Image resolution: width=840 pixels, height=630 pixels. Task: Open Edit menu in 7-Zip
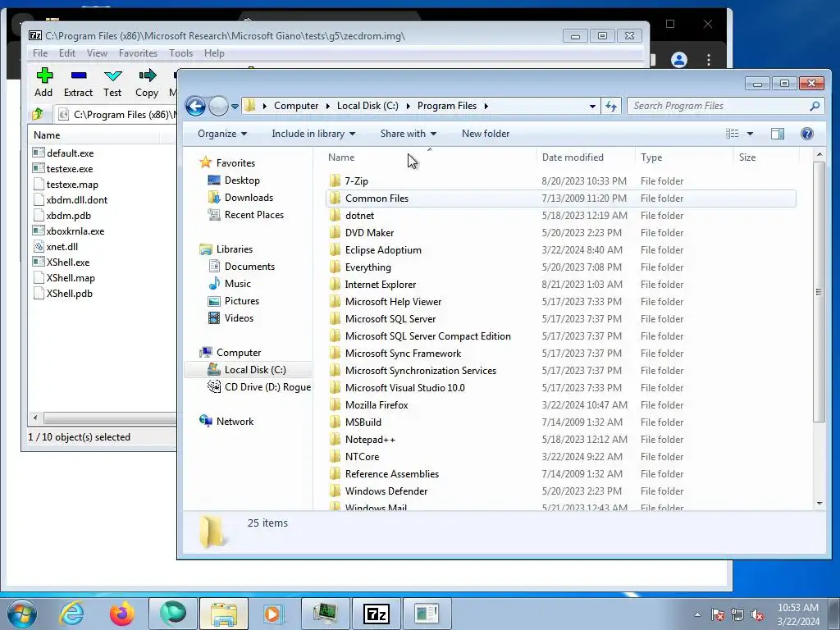coord(67,53)
